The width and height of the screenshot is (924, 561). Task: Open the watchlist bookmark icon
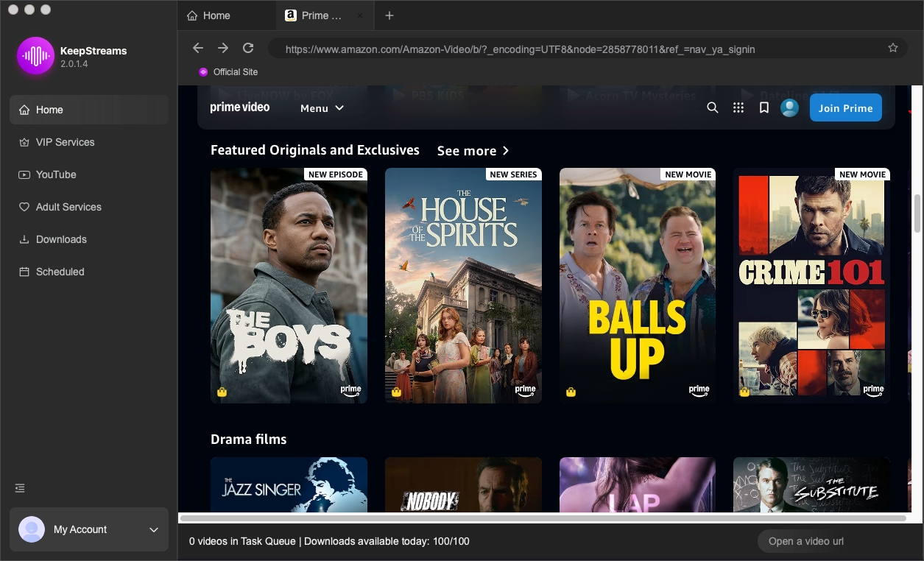pos(764,107)
